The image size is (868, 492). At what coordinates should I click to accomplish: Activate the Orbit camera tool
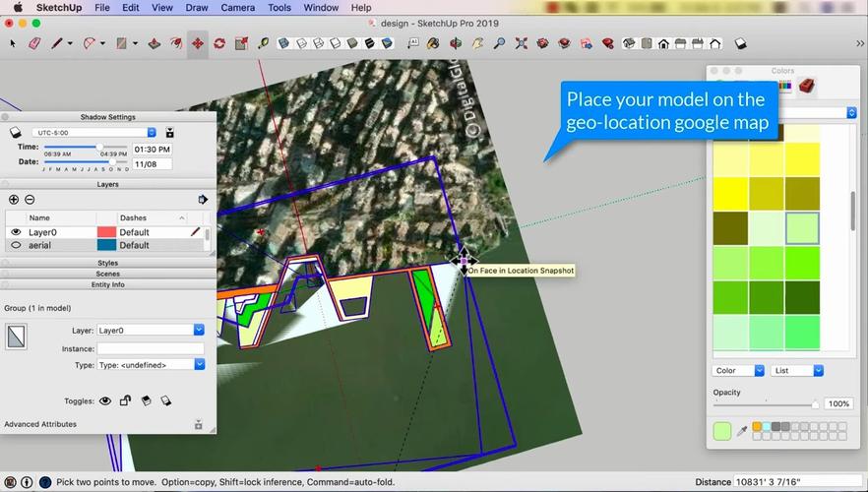coord(456,43)
